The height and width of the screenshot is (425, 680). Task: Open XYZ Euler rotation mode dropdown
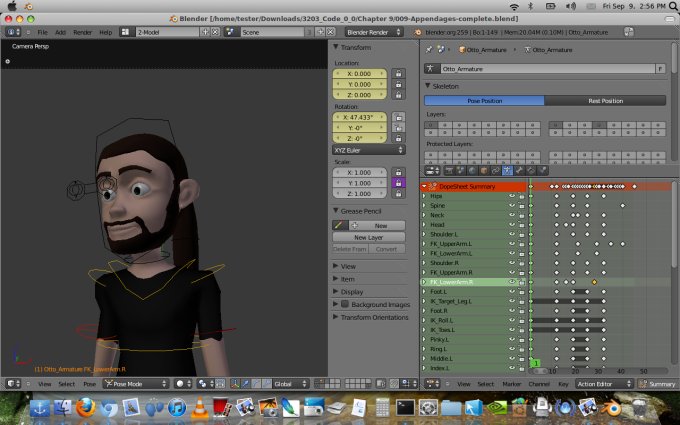point(369,150)
